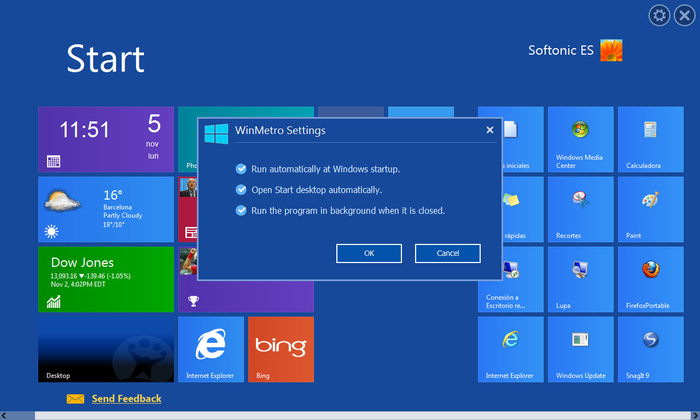Close the WinMetro start screen

point(684,16)
